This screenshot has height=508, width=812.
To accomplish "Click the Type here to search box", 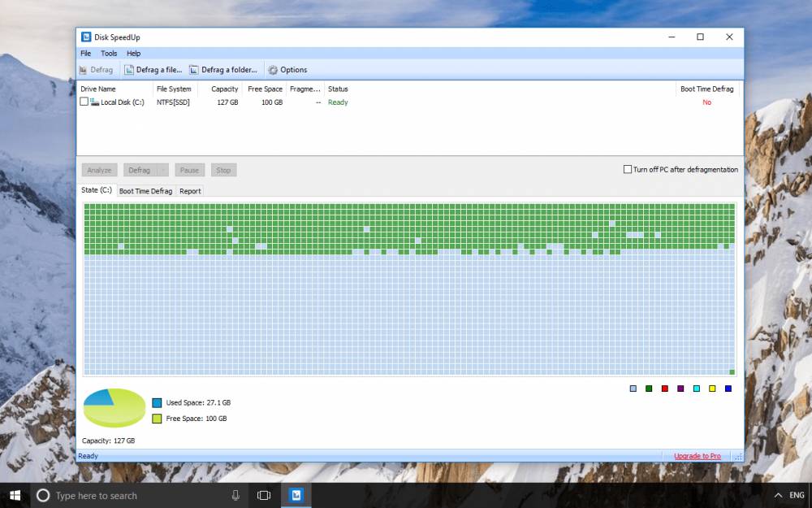I will pos(140,496).
